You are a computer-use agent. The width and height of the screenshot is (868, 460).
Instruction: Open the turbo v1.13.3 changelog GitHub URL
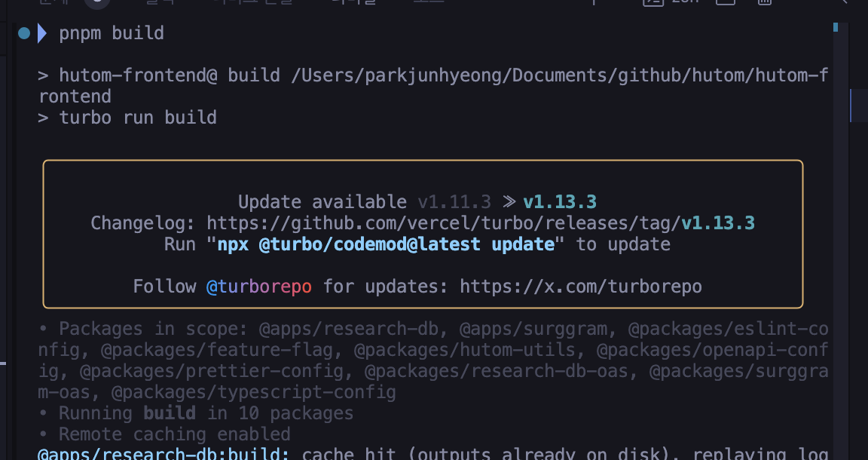tap(480, 223)
